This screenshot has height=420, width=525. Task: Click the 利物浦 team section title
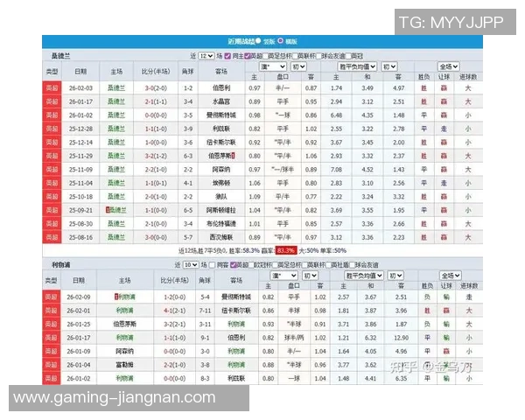click(x=60, y=265)
